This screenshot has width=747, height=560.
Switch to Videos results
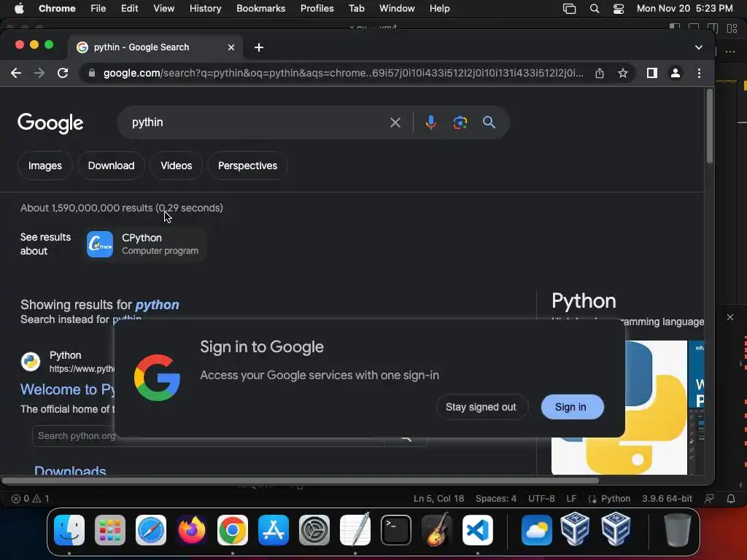(177, 166)
